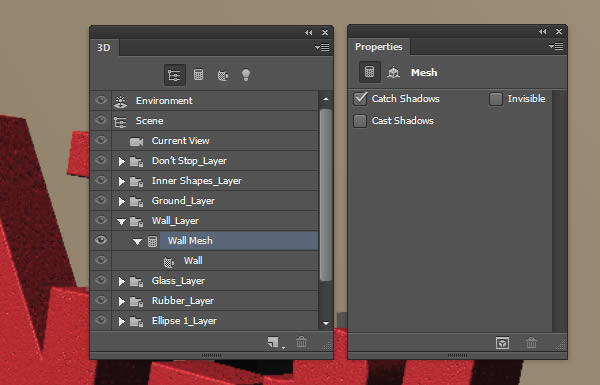Click the Environment row icon

click(120, 101)
